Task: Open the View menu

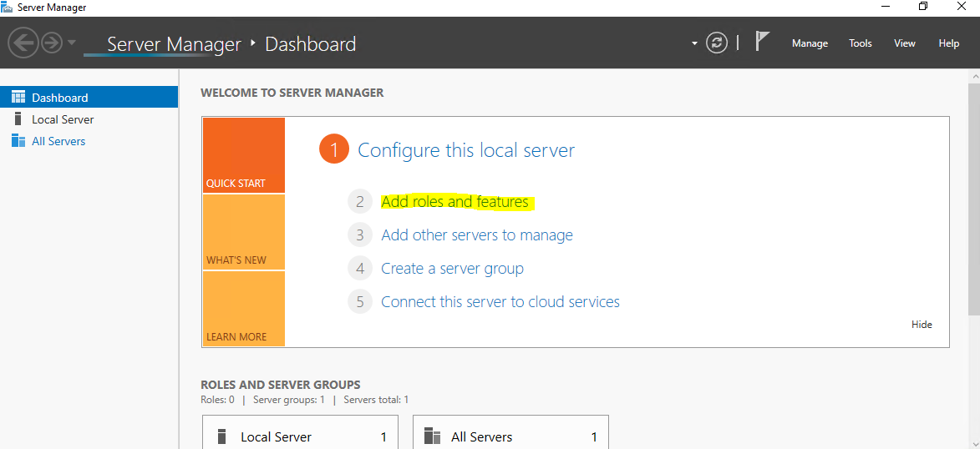Action: click(x=904, y=43)
